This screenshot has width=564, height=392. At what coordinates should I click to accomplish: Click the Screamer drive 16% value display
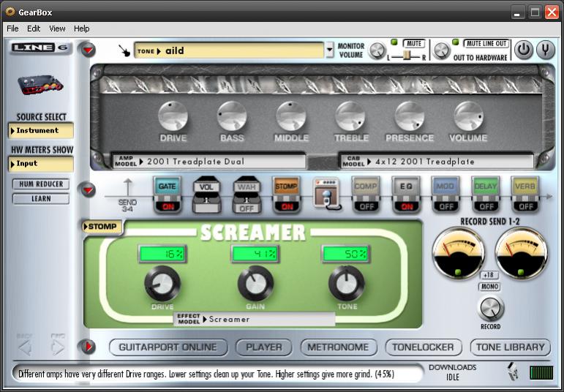(162, 254)
